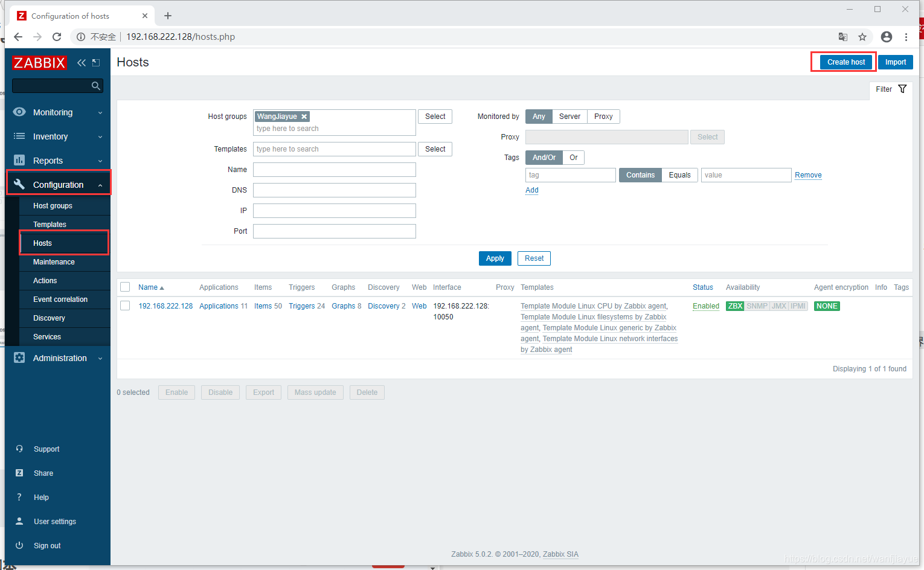Screen dimensions: 924x570
Task: Click the Inventory list icon
Action: point(19,136)
